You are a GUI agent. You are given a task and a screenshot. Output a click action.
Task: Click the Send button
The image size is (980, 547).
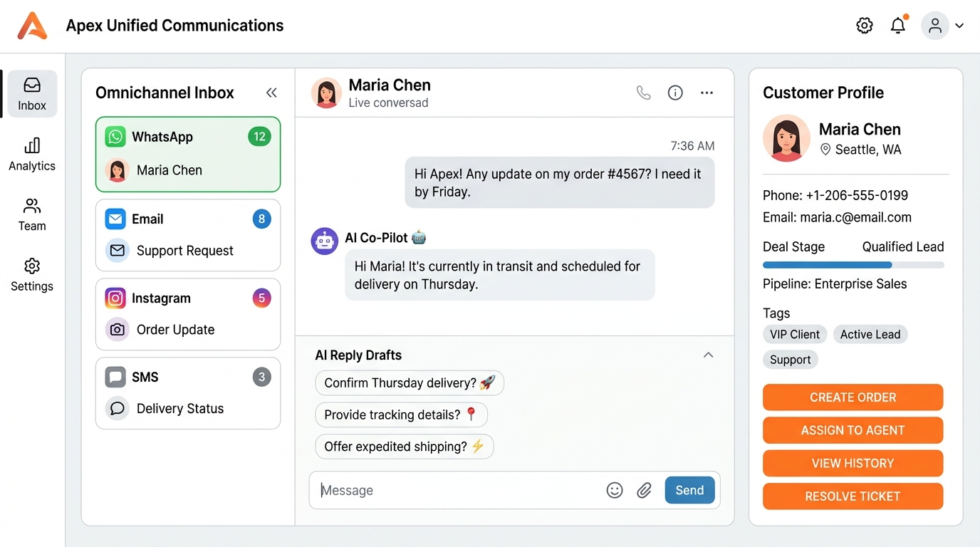pyautogui.click(x=689, y=490)
